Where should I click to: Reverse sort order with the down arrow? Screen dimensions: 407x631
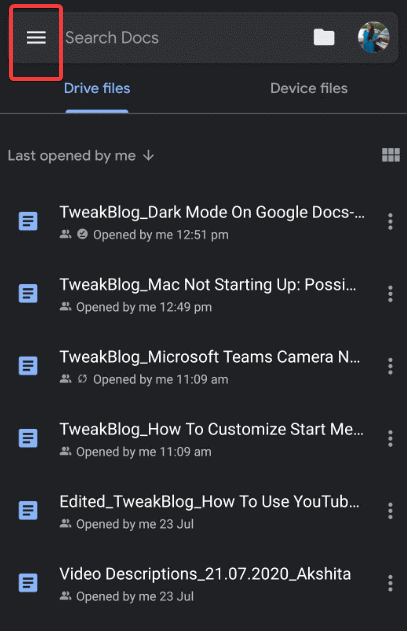149,155
